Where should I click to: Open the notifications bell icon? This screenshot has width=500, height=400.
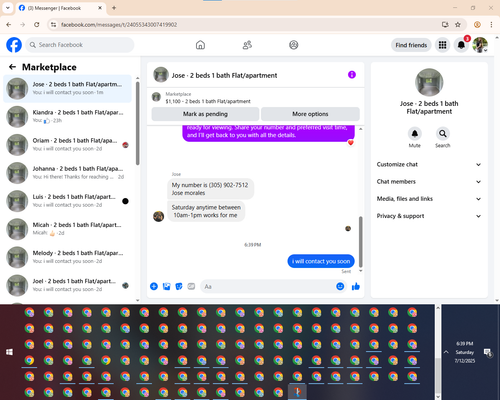[x=461, y=45]
